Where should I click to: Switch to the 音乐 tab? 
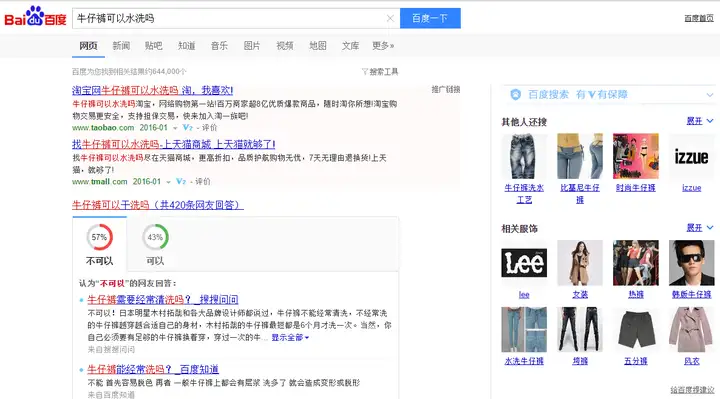(219, 45)
